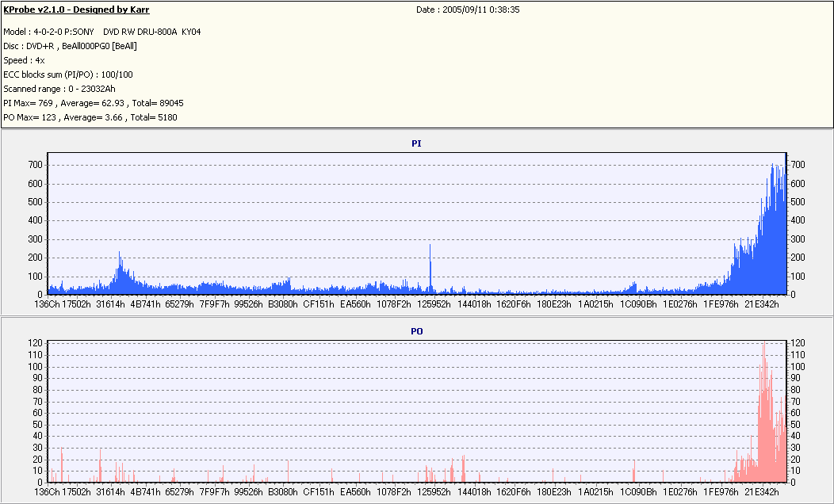Click the KProbe v2.1.0 title text
The width and height of the screenshot is (834, 504).
pyautogui.click(x=77, y=10)
